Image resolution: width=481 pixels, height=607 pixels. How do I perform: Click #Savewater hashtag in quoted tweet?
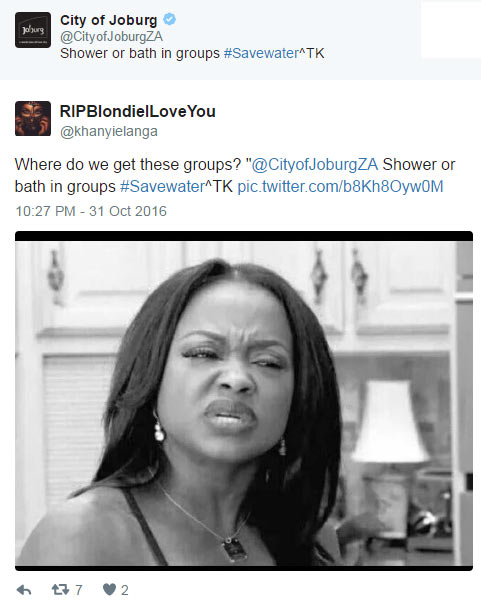[x=261, y=53]
